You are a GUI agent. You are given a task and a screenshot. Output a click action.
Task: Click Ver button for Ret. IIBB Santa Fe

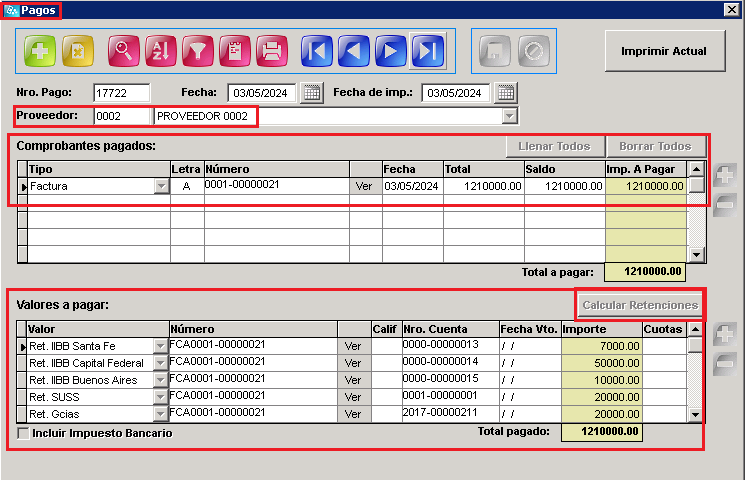[353, 346]
